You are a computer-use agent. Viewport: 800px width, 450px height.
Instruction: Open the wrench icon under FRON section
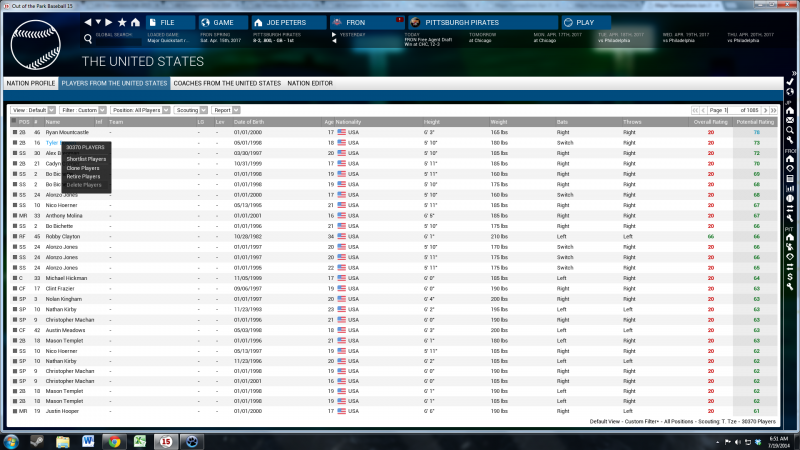click(790, 218)
